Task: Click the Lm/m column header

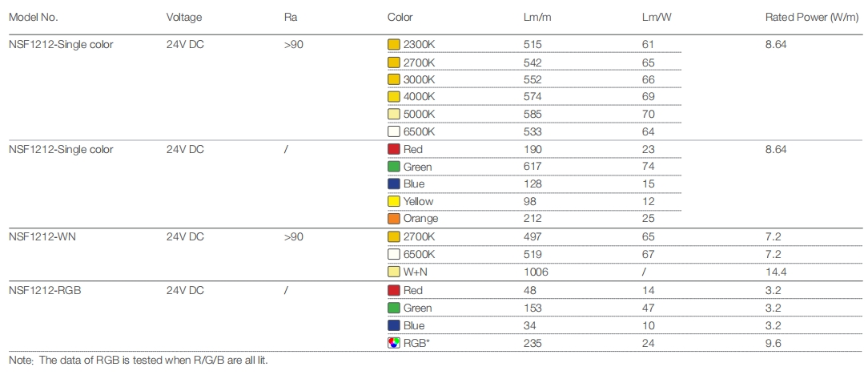Action: point(536,17)
